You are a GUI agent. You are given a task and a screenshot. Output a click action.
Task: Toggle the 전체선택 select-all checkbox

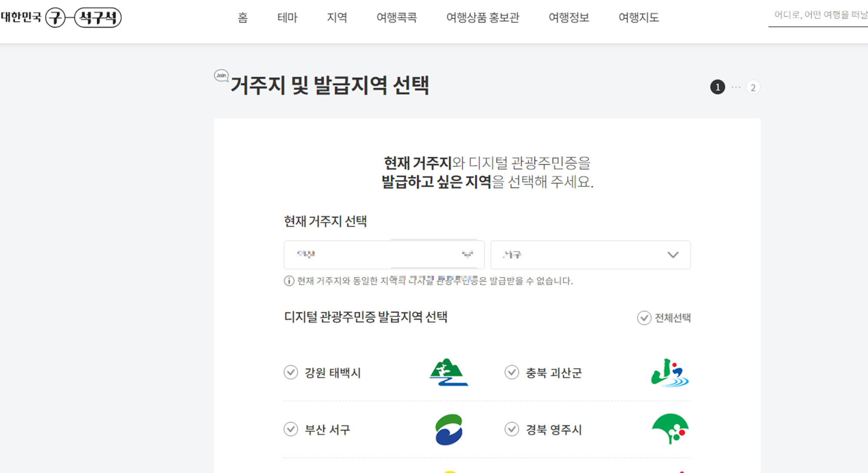[x=644, y=318]
